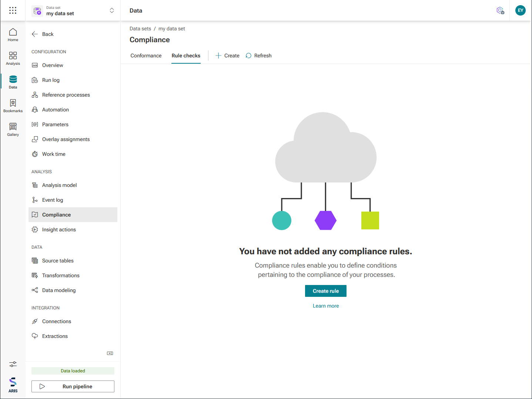Open Transformations page
The image size is (532, 399).
73,275
